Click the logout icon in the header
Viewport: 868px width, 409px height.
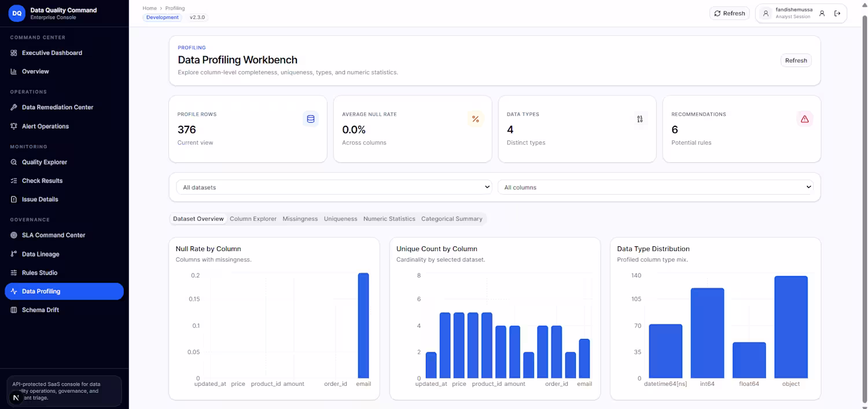tap(837, 13)
